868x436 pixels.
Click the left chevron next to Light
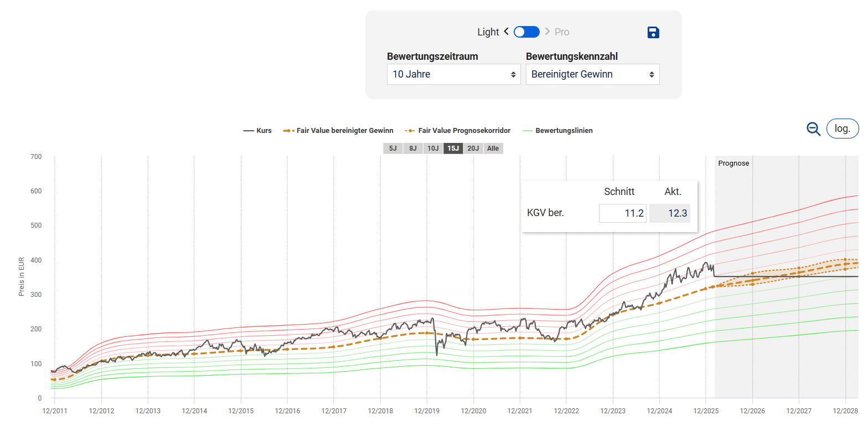tap(506, 32)
